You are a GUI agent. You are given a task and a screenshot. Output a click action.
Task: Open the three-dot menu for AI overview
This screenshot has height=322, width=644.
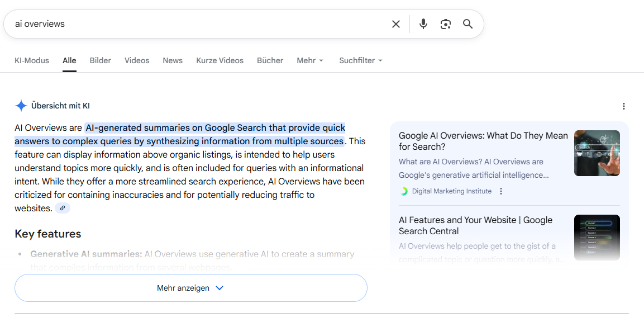pyautogui.click(x=624, y=106)
